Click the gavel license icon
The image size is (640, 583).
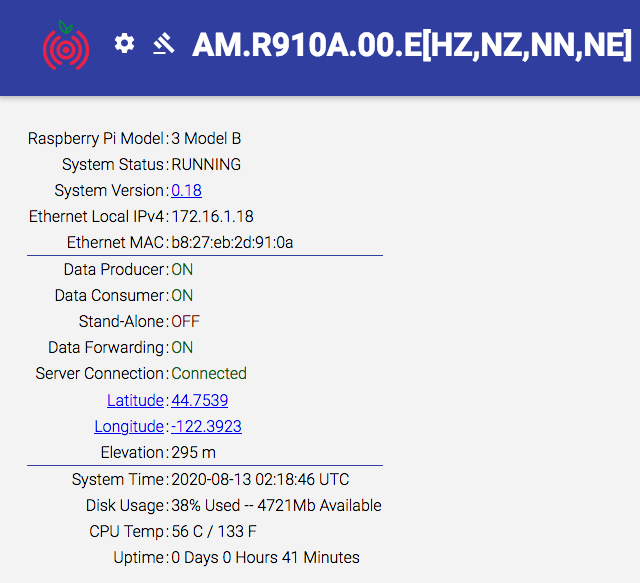tap(164, 44)
